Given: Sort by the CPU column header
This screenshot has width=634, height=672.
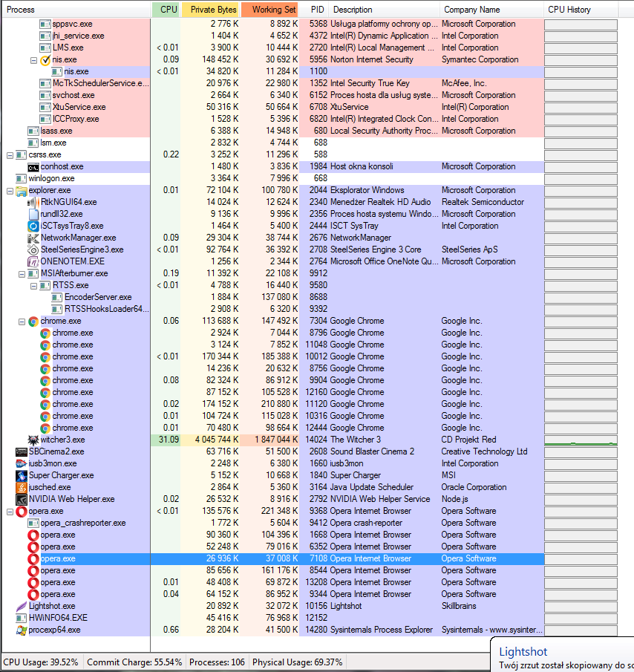Looking at the screenshot, I should click(166, 10).
